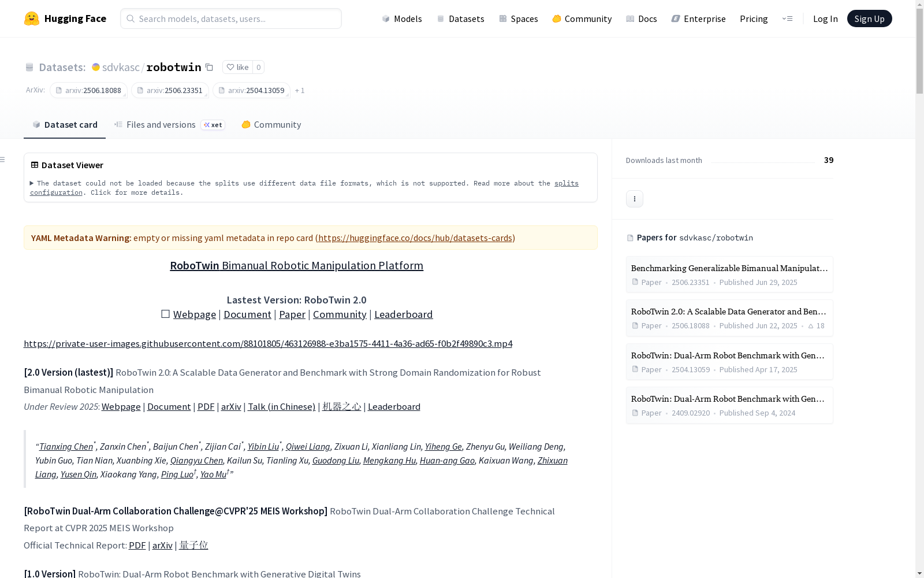Show the additional +1 arXiv tags
This screenshot has height=578, width=924.
point(300,90)
